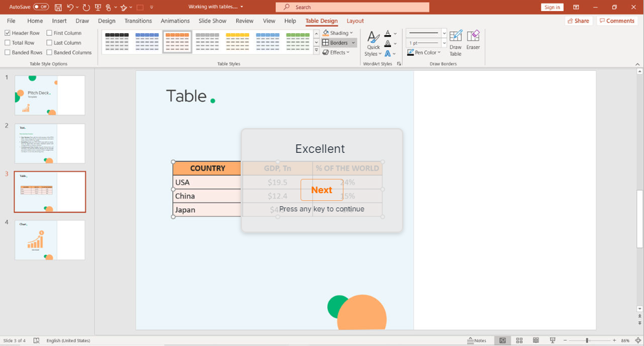
Task: Open document title dropdown arrow
Action: pyautogui.click(x=241, y=7)
